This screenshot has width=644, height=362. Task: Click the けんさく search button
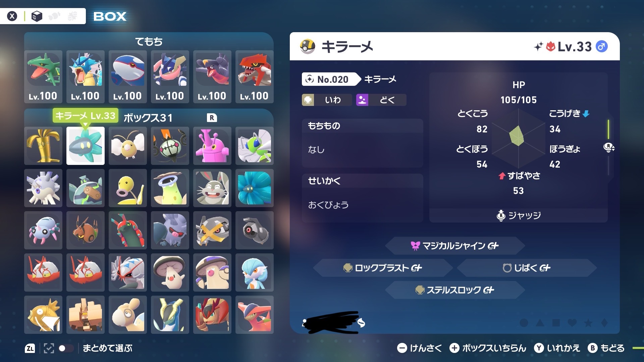[420, 348]
